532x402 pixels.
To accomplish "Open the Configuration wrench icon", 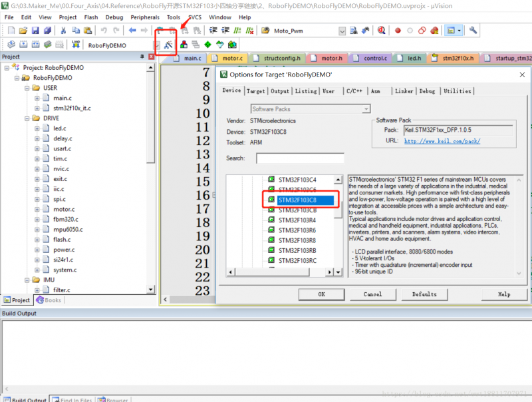I will click(473, 31).
